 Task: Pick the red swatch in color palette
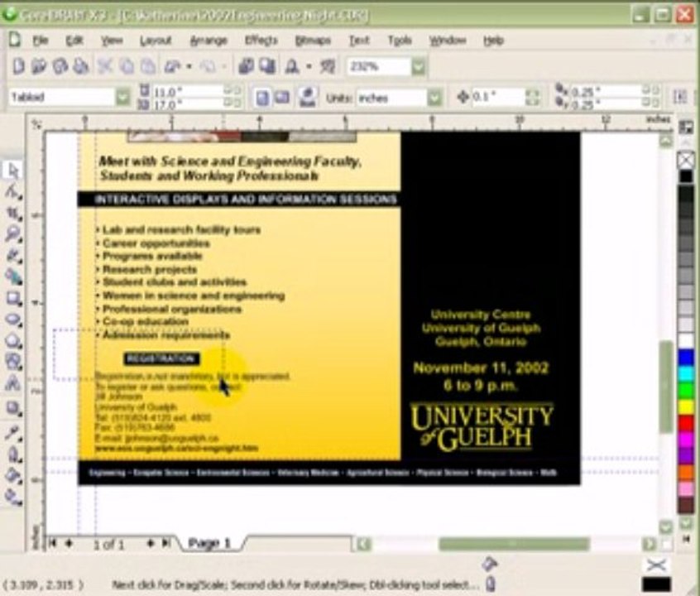686,423
